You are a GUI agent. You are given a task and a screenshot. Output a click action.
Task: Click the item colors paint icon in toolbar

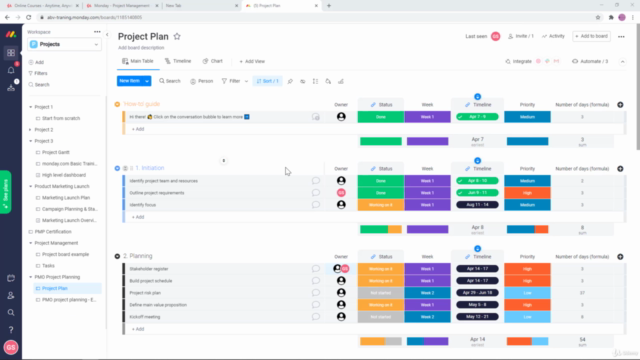pyautogui.click(x=328, y=81)
